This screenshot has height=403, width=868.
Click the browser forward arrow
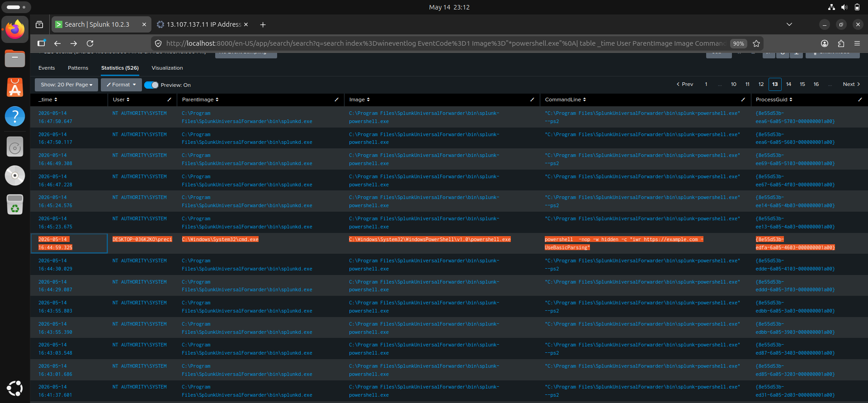pyautogui.click(x=74, y=43)
